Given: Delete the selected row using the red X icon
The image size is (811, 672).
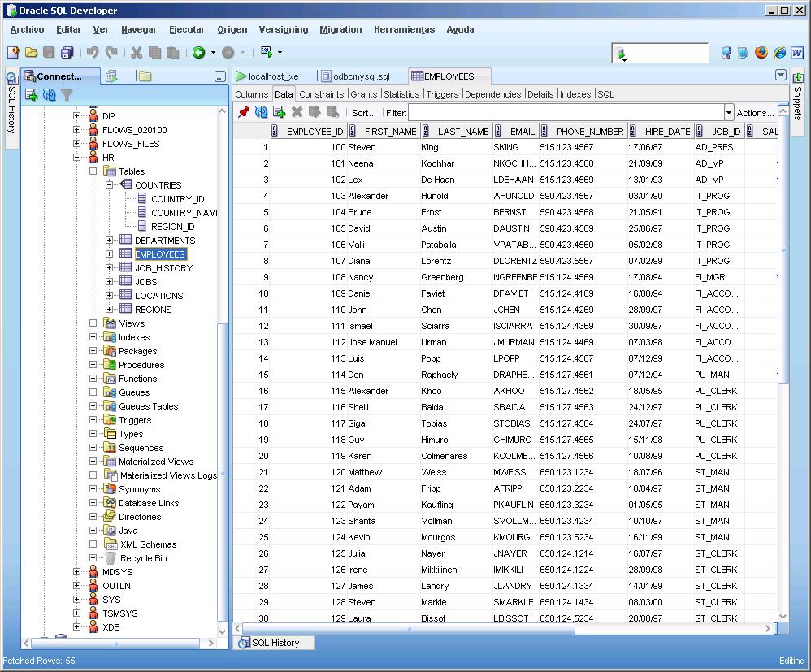Looking at the screenshot, I should click(x=297, y=112).
